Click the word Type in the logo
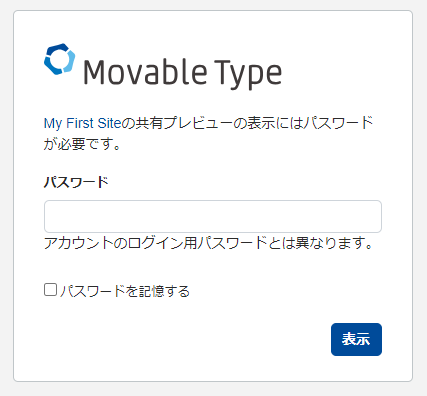Image resolution: width=427 pixels, height=396 pixels. [x=248, y=74]
